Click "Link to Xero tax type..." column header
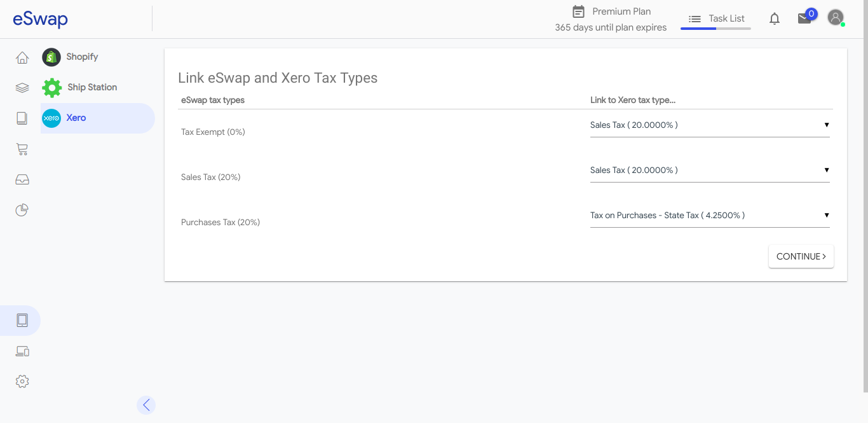Viewport: 868px width, 423px height. pos(633,101)
